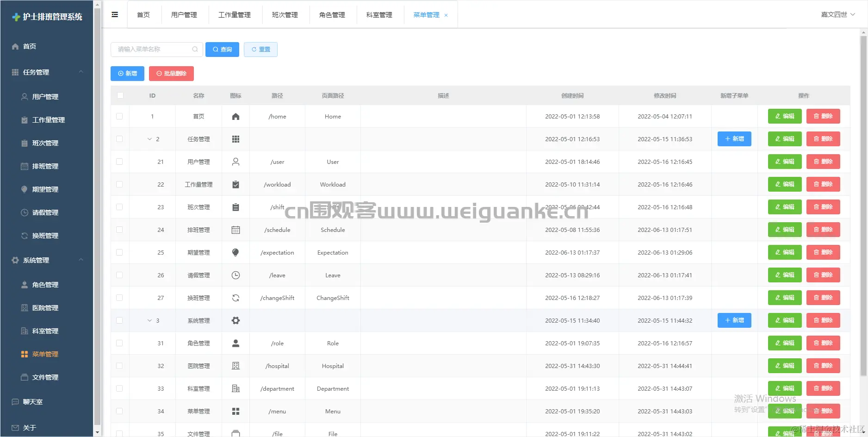Click the 文件管理 folder icon in sidebar
The width and height of the screenshot is (868, 437).
(x=25, y=377)
